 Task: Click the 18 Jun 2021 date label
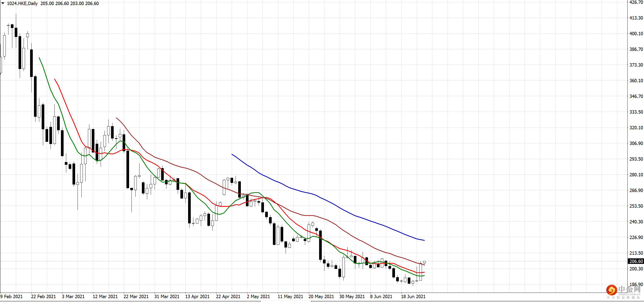point(413,296)
